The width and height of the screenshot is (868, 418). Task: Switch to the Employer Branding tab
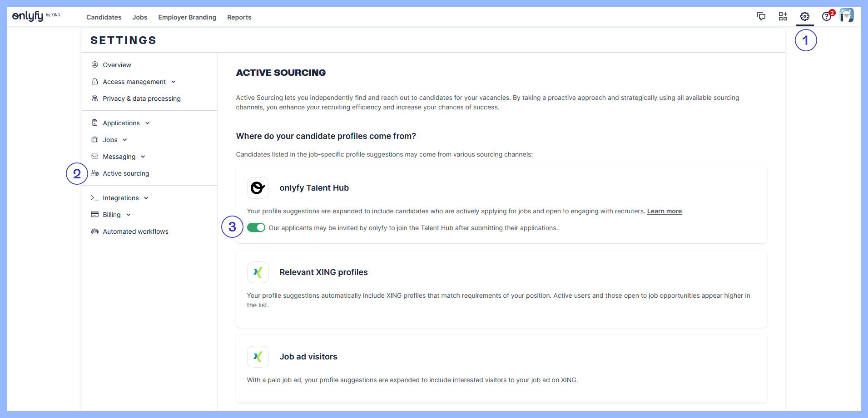point(187,17)
